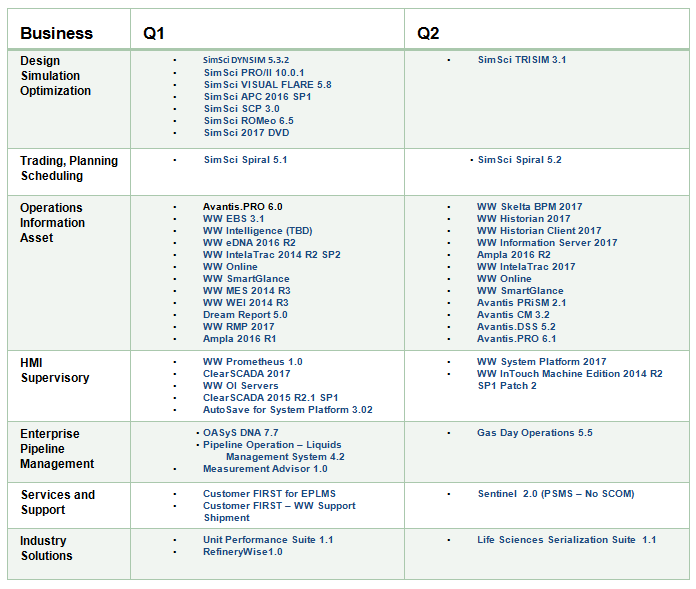Click the Q1 column header
696x589 pixels.
pyautogui.click(x=154, y=33)
